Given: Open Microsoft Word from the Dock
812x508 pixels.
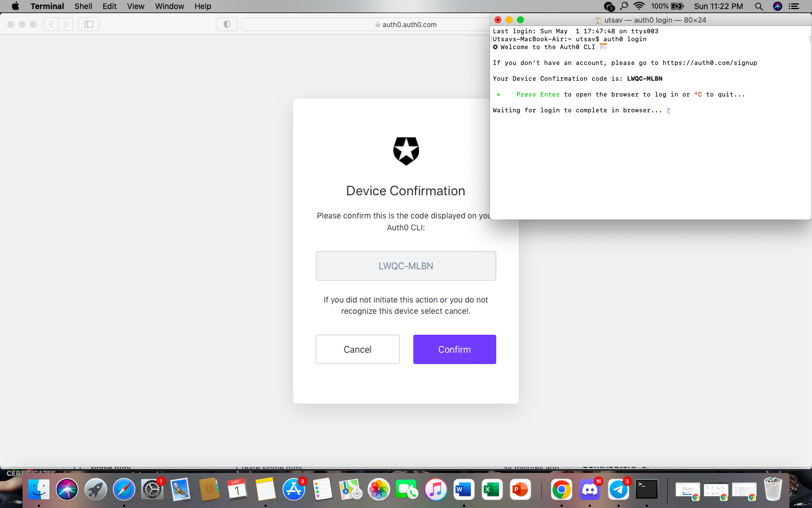Looking at the screenshot, I should (x=464, y=489).
